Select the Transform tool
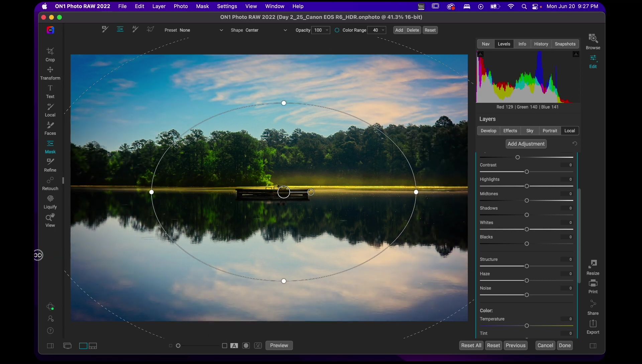The height and width of the screenshot is (364, 642). [x=50, y=73]
